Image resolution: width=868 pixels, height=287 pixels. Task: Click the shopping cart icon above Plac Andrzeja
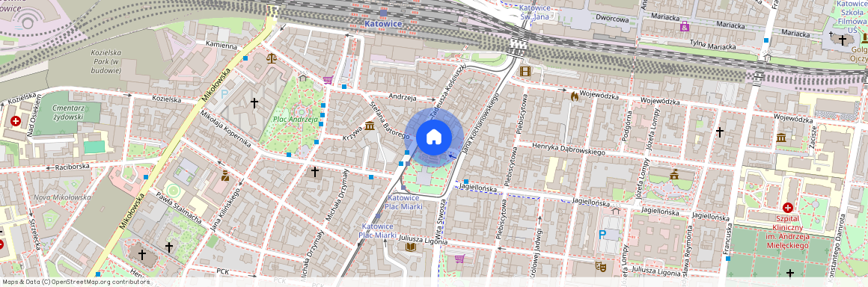pyautogui.click(x=328, y=80)
